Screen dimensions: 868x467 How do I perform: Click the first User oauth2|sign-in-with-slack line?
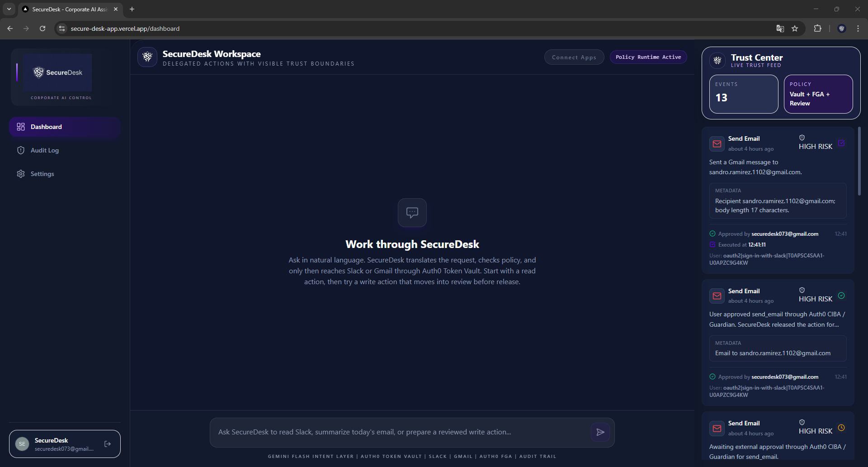click(x=767, y=259)
